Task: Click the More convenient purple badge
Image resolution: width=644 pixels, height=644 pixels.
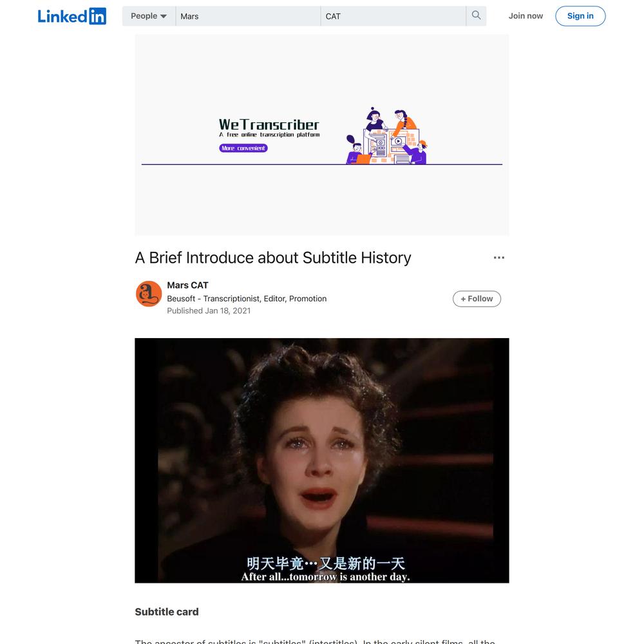Action: (243, 148)
